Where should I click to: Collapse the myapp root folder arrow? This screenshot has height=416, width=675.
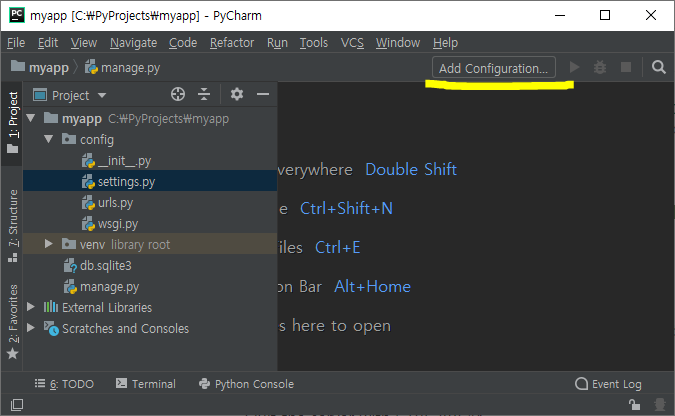(x=31, y=118)
